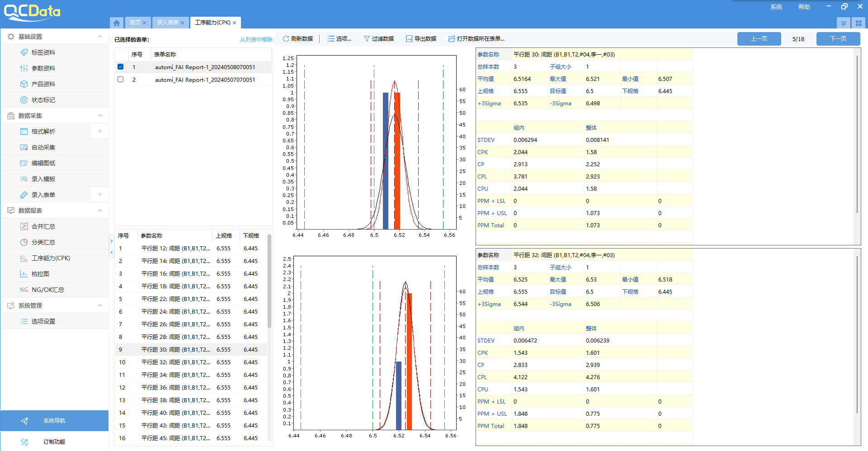Switch to the 录入表单 tab
Image resolution: width=868 pixels, height=451 pixels.
point(168,23)
